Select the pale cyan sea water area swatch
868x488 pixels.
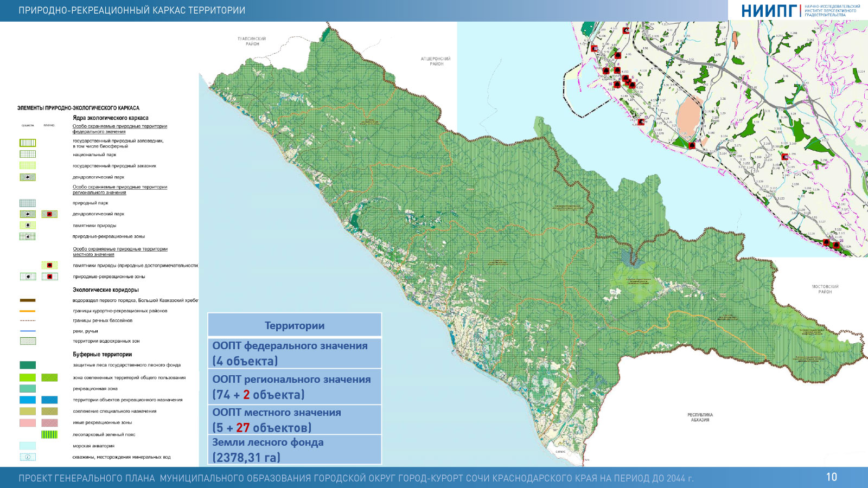coord(28,446)
